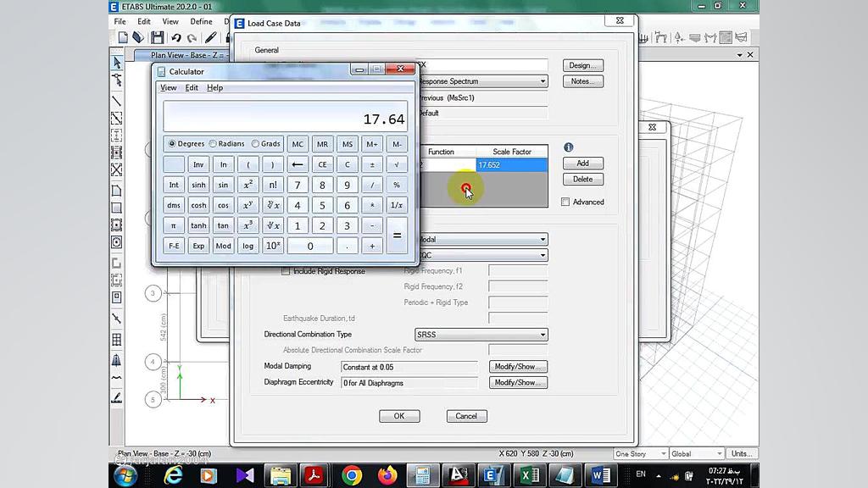This screenshot has height=488, width=868.
Task: Open the Modal case dropdown
Action: (542, 240)
